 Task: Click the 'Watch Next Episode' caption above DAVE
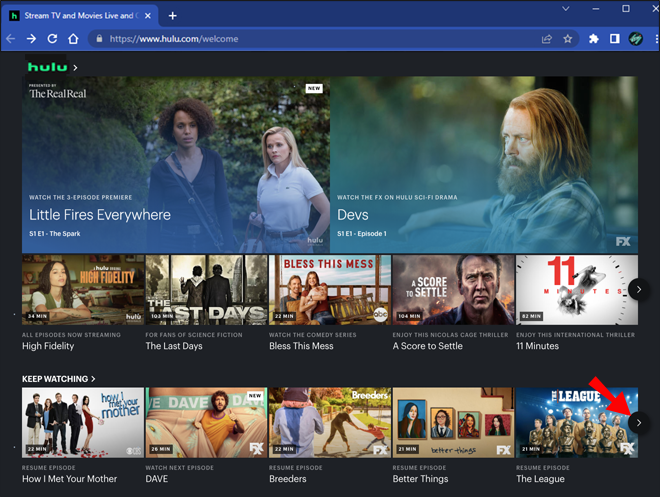coord(179,468)
